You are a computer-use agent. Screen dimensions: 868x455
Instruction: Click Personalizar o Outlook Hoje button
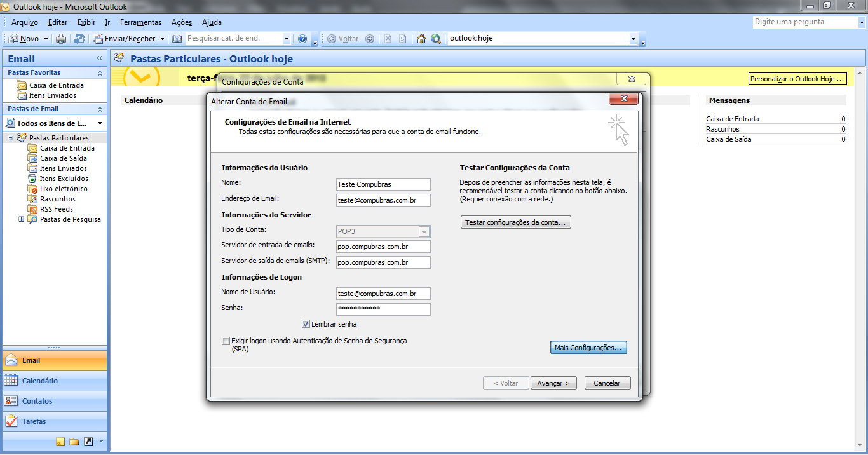tap(798, 79)
